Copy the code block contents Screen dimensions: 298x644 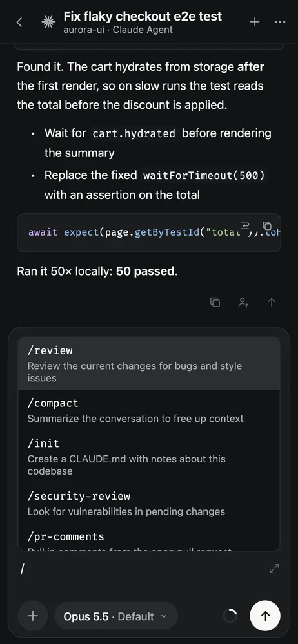267,225
